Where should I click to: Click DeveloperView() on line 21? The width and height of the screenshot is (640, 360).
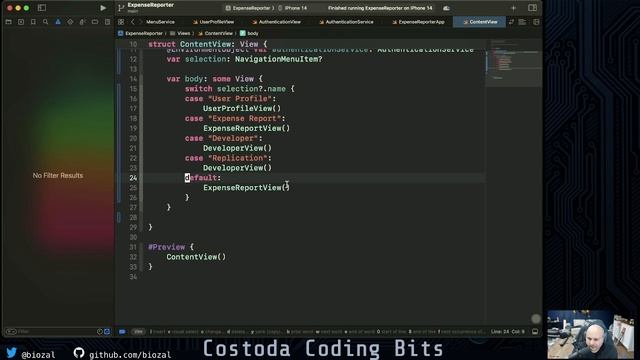click(x=237, y=148)
